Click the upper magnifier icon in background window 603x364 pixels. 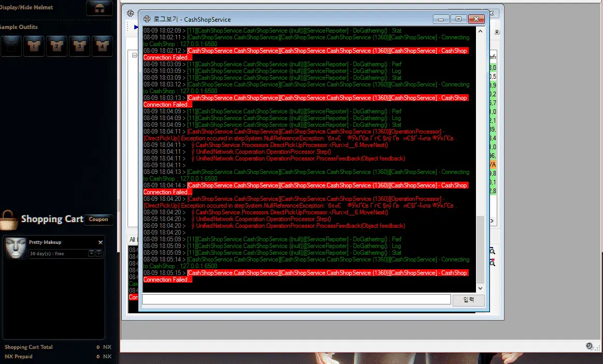click(x=492, y=252)
